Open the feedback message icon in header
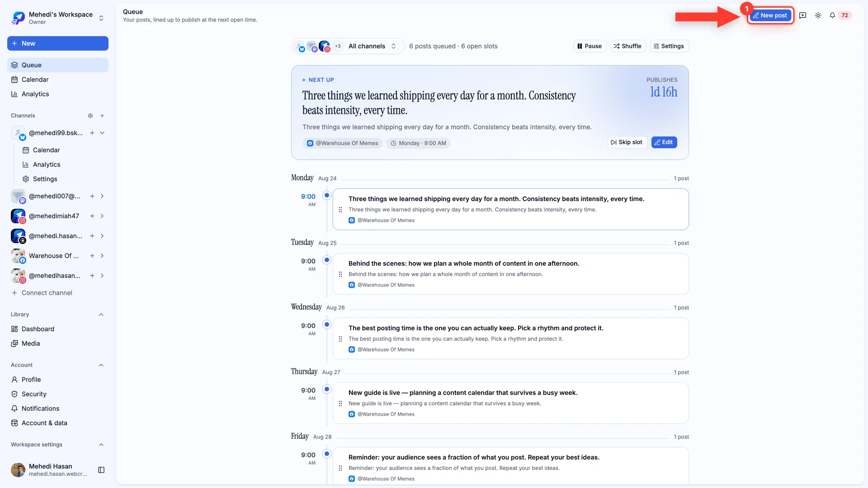Image resolution: width=868 pixels, height=488 pixels. 803,15
